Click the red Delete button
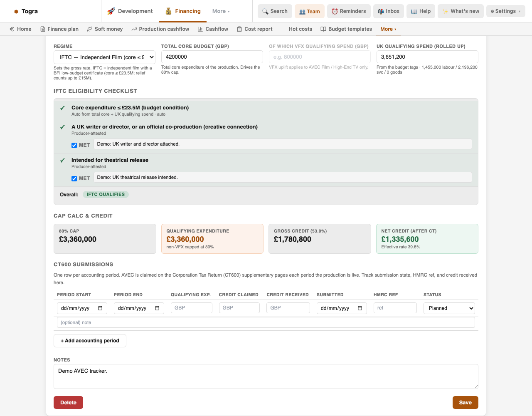This screenshot has width=532, height=416. [x=68, y=403]
